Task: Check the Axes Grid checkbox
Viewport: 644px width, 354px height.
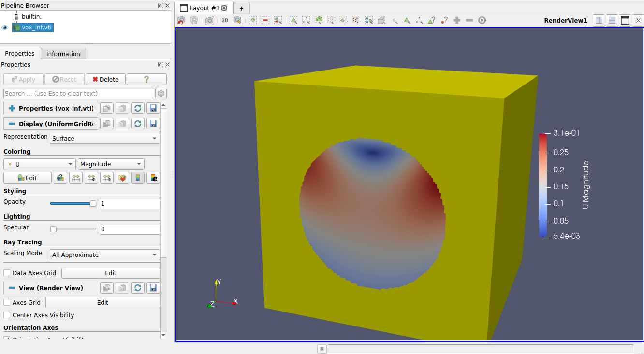Action: (x=7, y=303)
